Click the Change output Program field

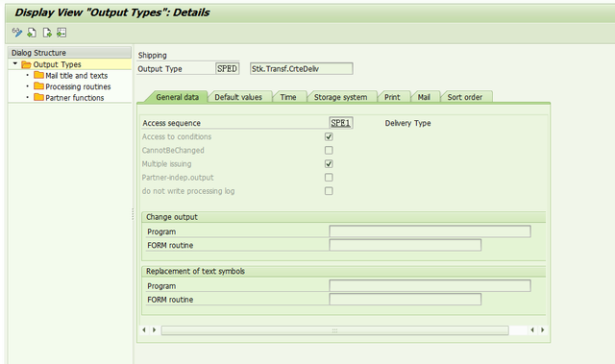pos(430,231)
